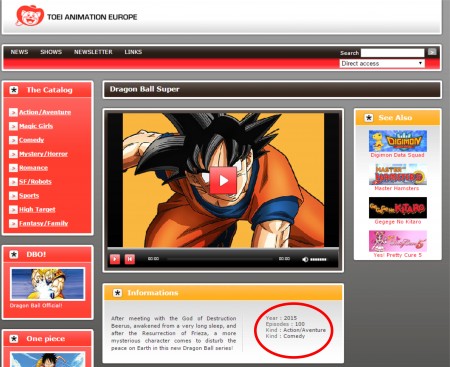Open the Gegege No Kitaro thumbnail
This screenshot has height=367, width=450.
click(x=398, y=208)
